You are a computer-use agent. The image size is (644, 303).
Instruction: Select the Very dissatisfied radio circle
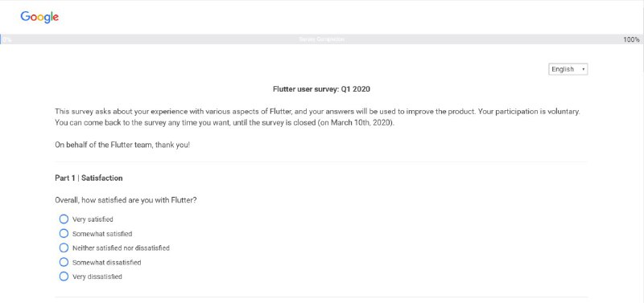click(64, 276)
